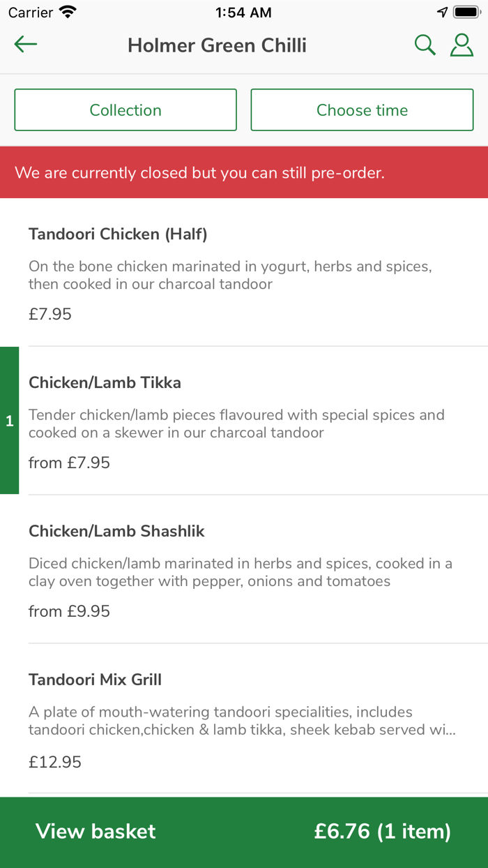Tap the closed pre-order red banner

click(244, 172)
